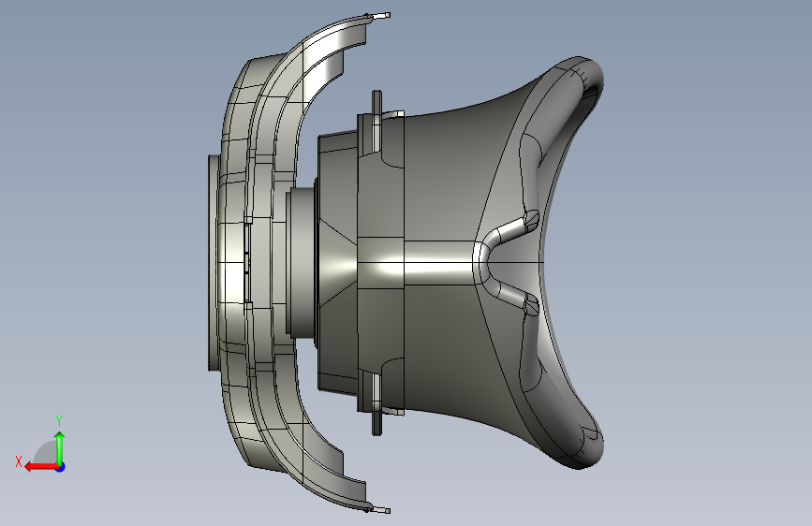
Task: Click the red X axis arrow of the triad
Action: click(41, 467)
